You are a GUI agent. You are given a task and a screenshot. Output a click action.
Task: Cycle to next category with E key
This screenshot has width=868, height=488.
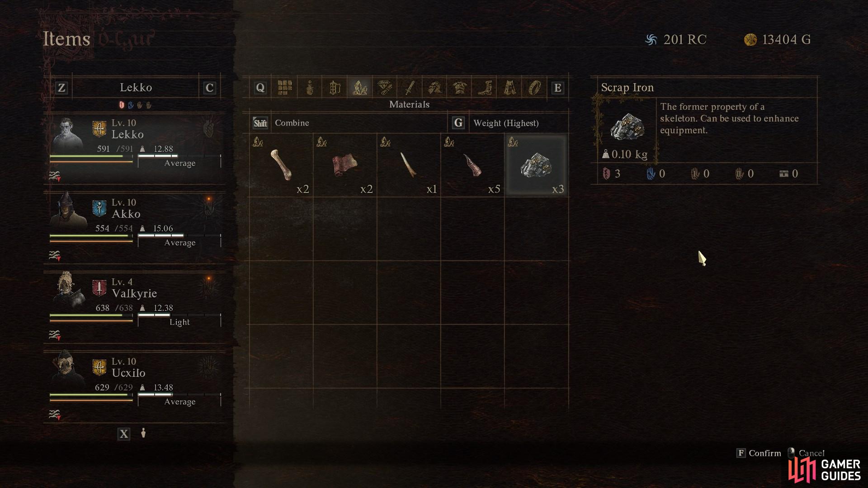click(557, 88)
